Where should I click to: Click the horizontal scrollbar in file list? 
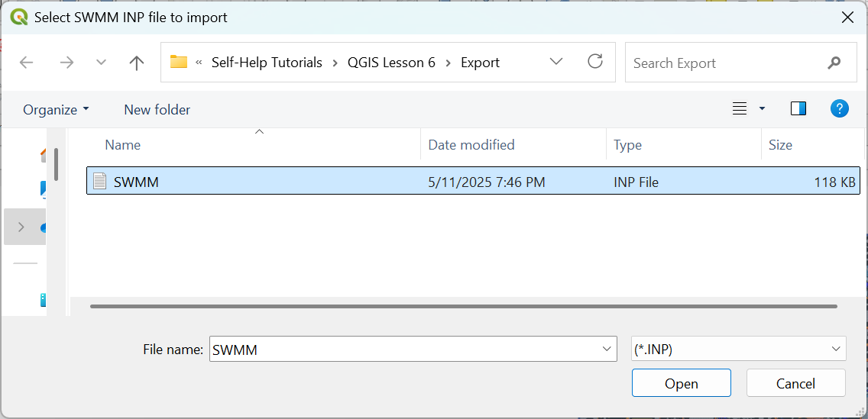[x=463, y=307]
